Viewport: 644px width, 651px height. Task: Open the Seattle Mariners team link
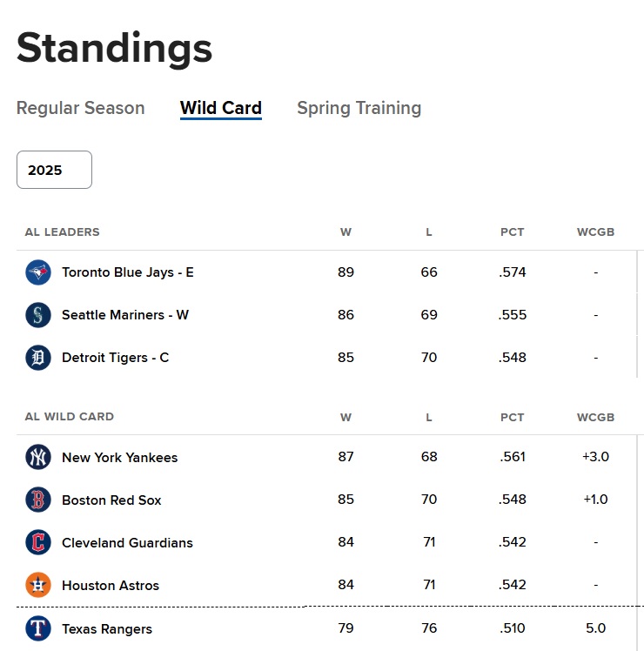click(124, 315)
